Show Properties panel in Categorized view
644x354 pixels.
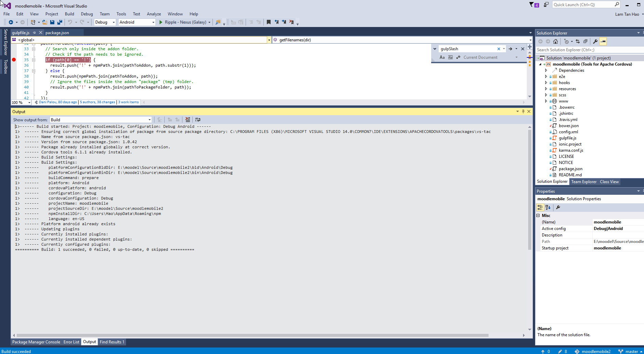tap(540, 207)
